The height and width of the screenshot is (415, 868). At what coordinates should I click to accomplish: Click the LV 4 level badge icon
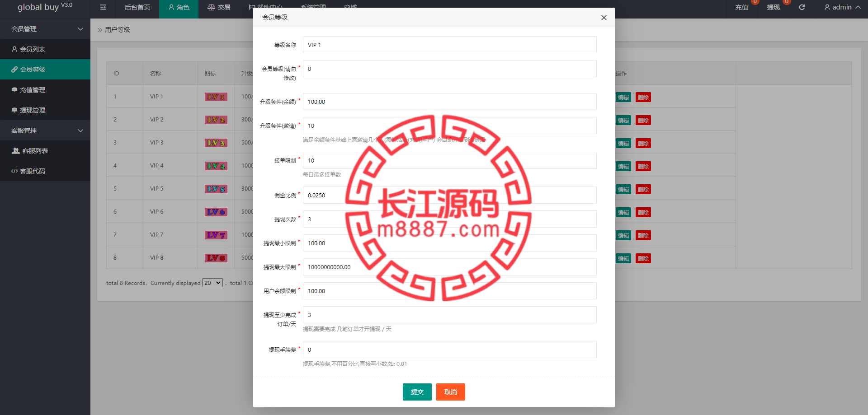coord(216,166)
